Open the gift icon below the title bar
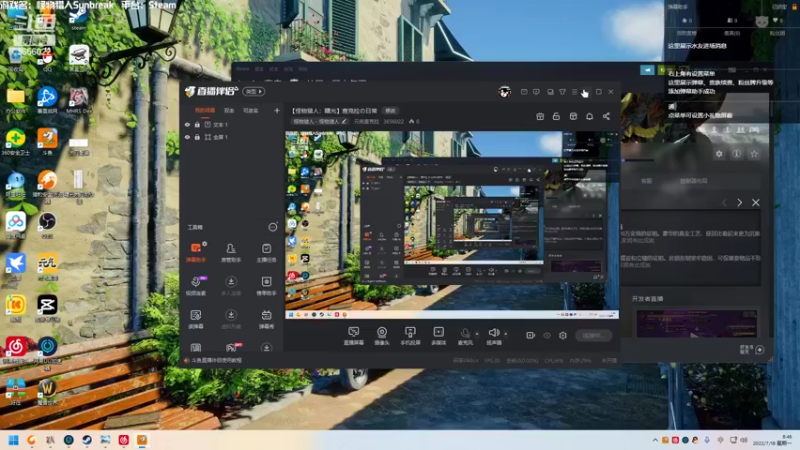 pos(540,116)
